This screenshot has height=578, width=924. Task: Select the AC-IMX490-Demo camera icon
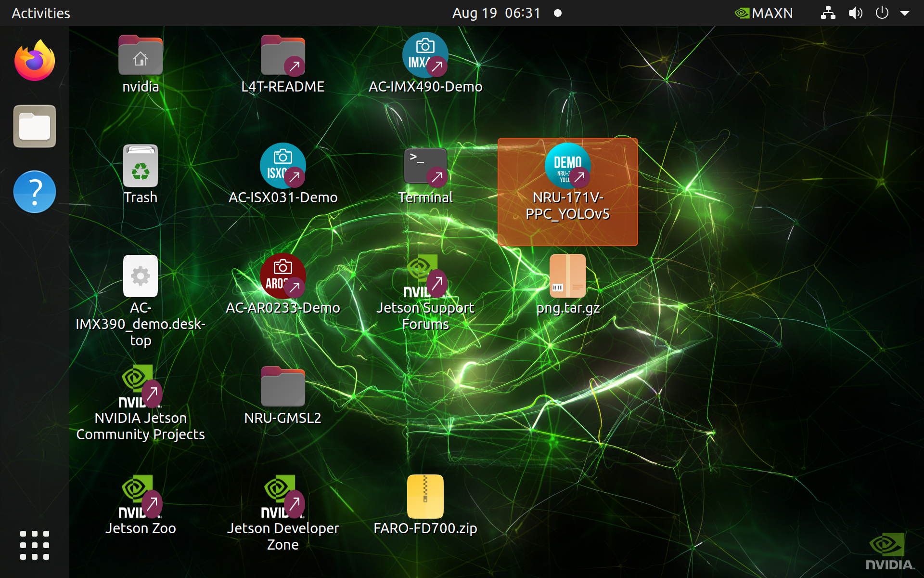[x=425, y=56]
